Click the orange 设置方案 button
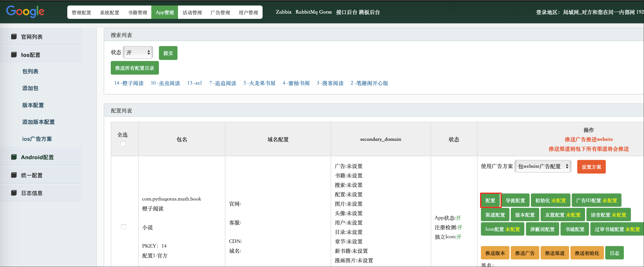The width and height of the screenshot is (644, 267). point(591,167)
